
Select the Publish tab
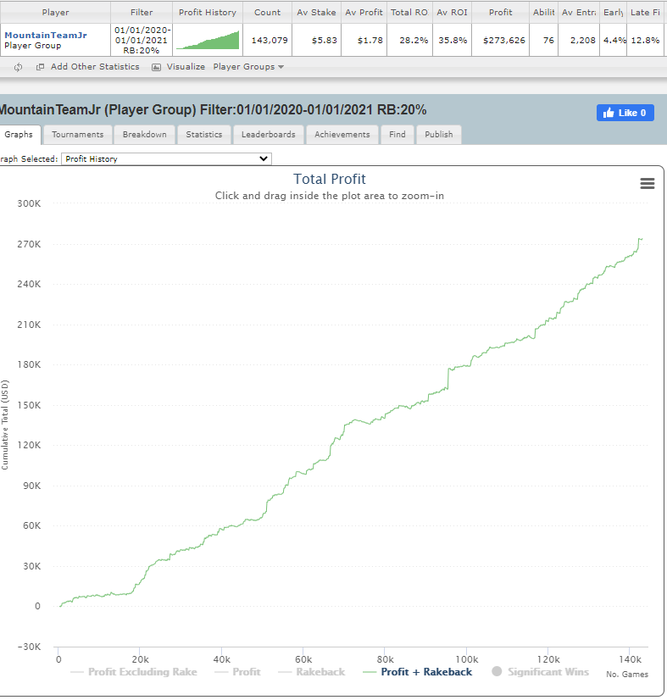(438, 134)
